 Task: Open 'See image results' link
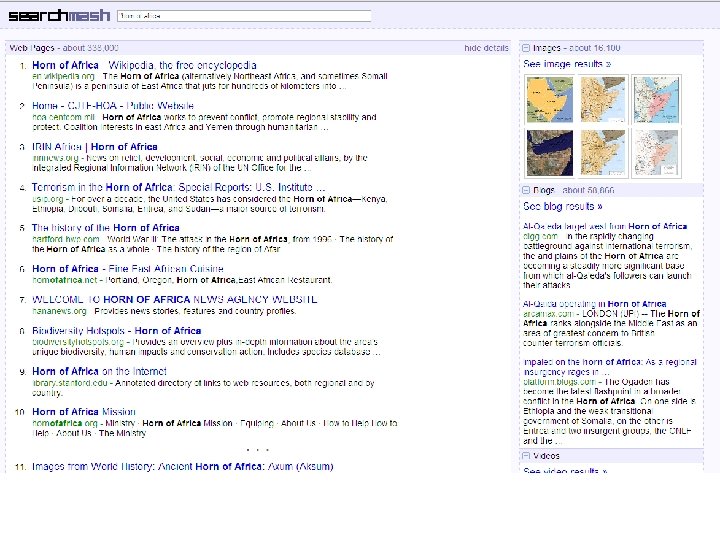(x=567, y=64)
